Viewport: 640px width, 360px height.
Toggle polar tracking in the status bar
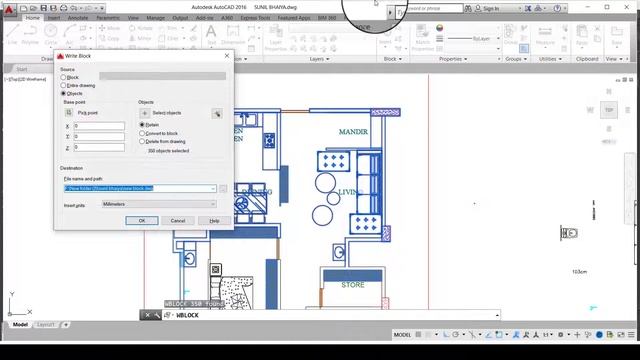(456, 334)
